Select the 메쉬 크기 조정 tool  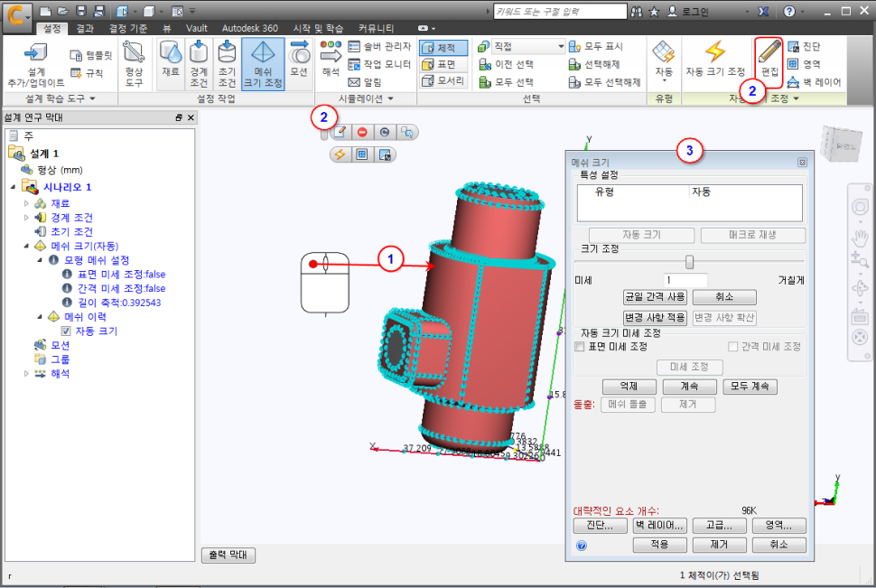coord(263,64)
